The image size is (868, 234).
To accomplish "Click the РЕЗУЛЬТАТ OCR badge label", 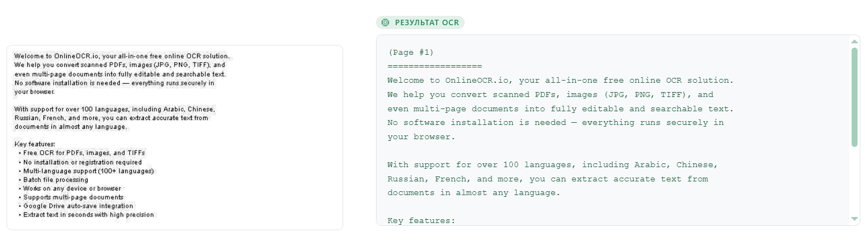I will click(x=427, y=22).
